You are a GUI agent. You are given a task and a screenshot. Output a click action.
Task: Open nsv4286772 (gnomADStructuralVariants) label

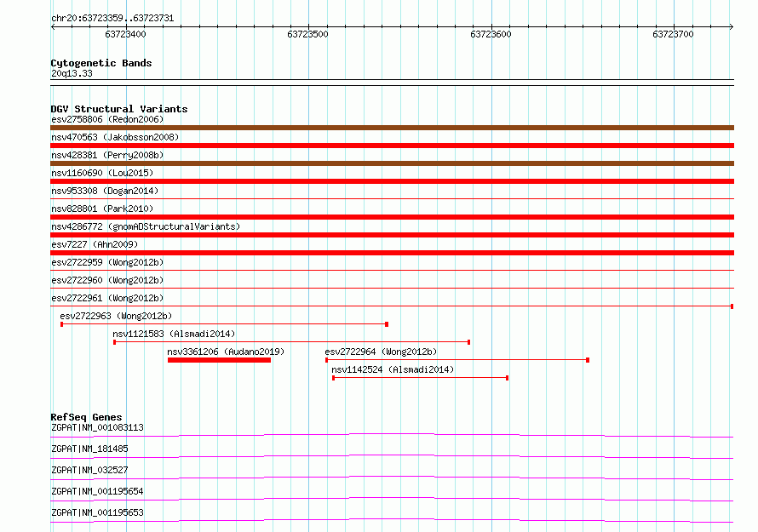(146, 226)
